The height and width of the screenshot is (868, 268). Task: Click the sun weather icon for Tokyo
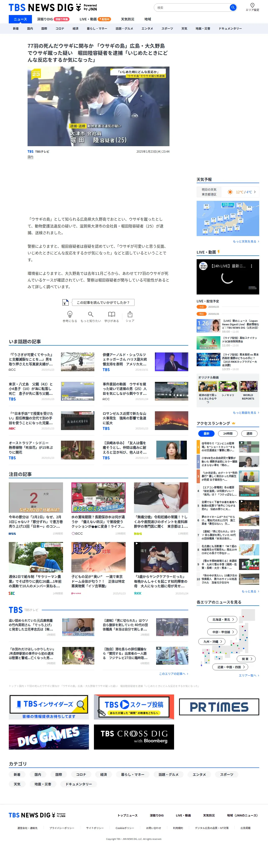tap(230, 192)
